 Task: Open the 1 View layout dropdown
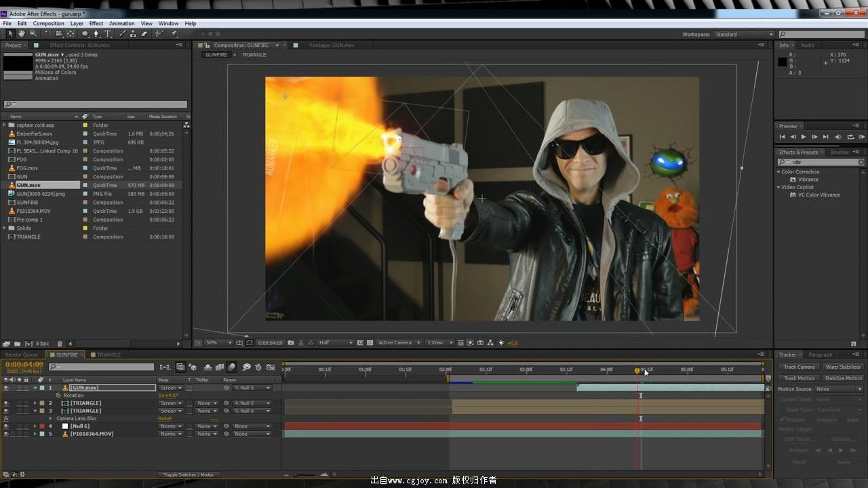tap(439, 343)
